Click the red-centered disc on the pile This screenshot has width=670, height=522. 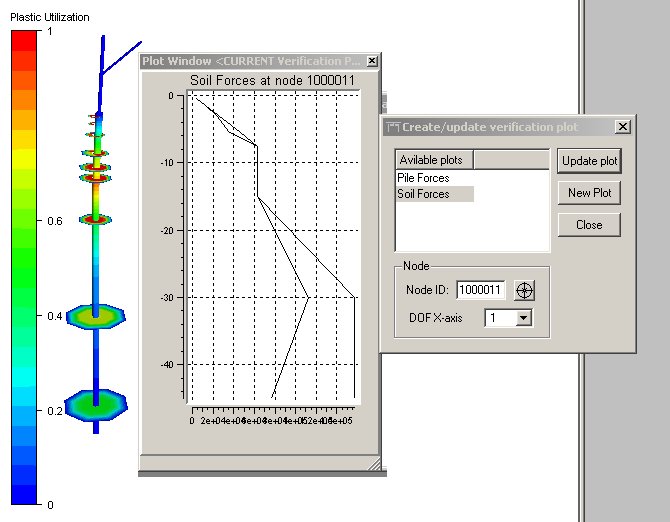pyautogui.click(x=96, y=218)
